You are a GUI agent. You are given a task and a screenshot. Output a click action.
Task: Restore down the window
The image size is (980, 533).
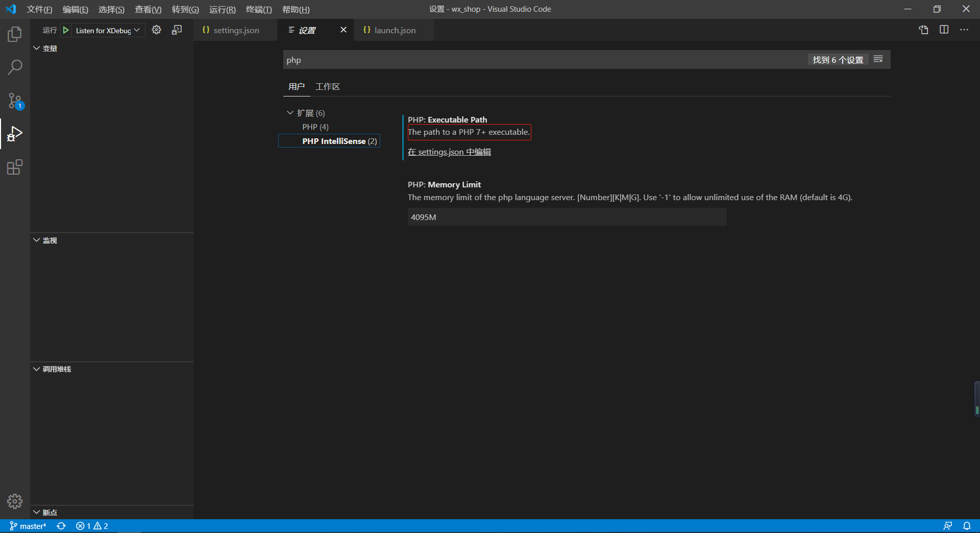937,9
